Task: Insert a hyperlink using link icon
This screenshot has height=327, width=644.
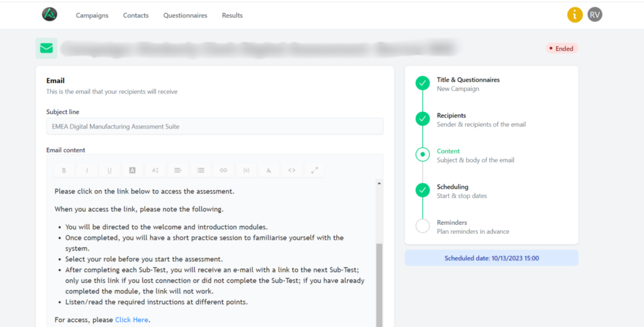Action: pos(223,170)
